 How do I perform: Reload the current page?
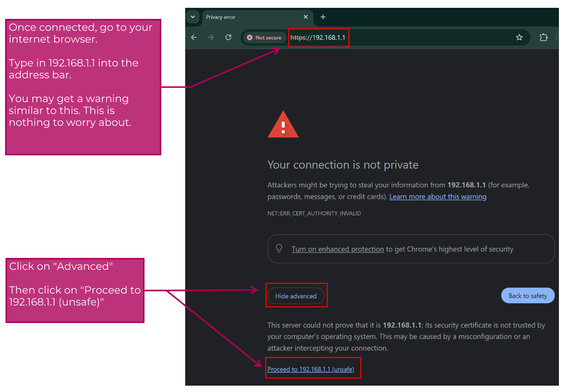(228, 37)
